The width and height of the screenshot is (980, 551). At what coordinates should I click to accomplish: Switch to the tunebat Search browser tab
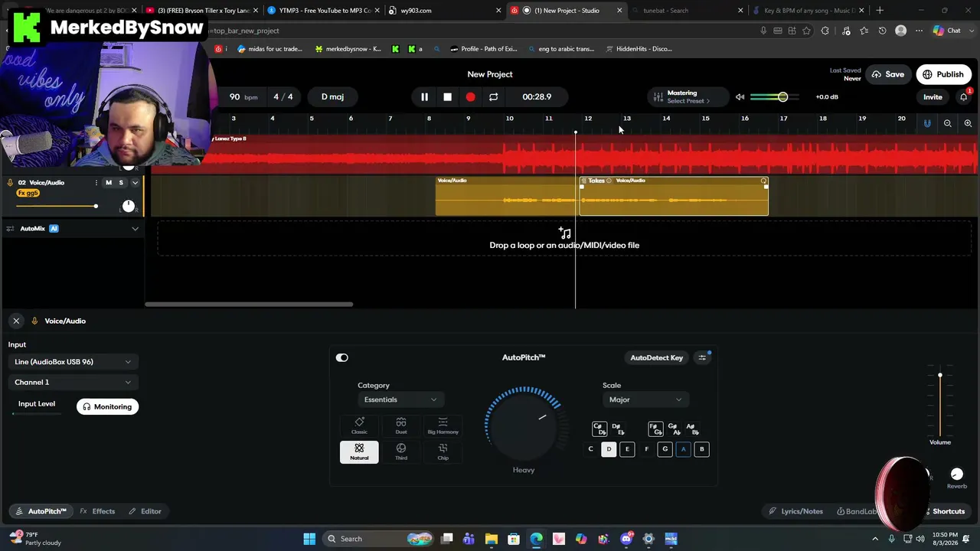(x=685, y=11)
